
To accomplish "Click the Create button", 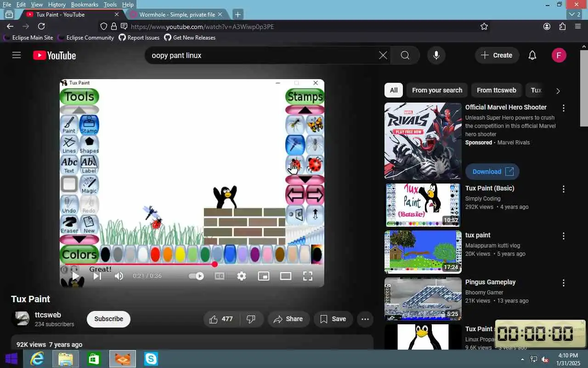I will coord(497,55).
